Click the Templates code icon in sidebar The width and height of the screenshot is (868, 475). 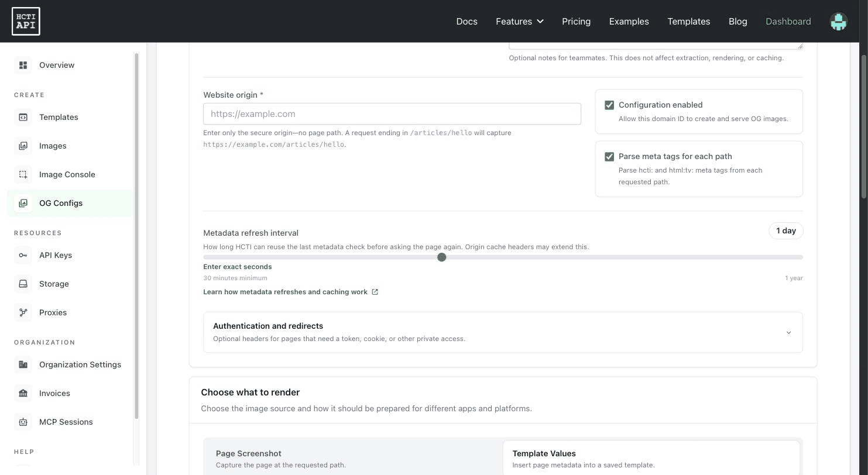click(x=23, y=117)
